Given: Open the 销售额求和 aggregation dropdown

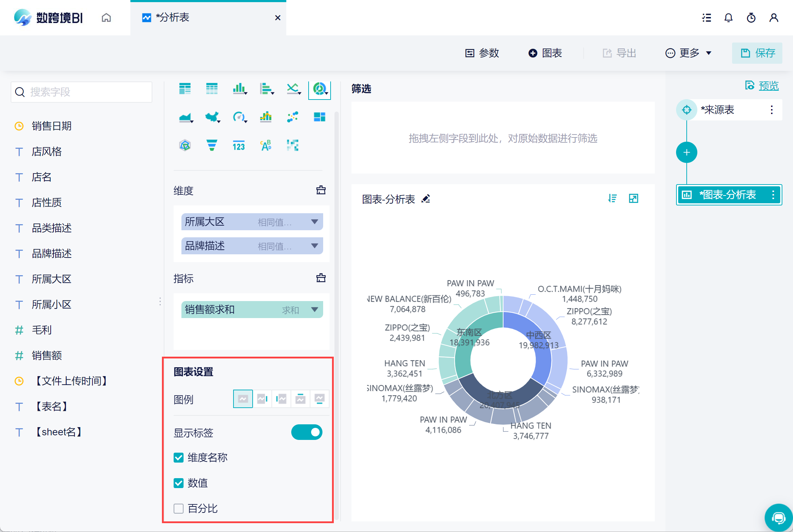Looking at the screenshot, I should point(314,310).
